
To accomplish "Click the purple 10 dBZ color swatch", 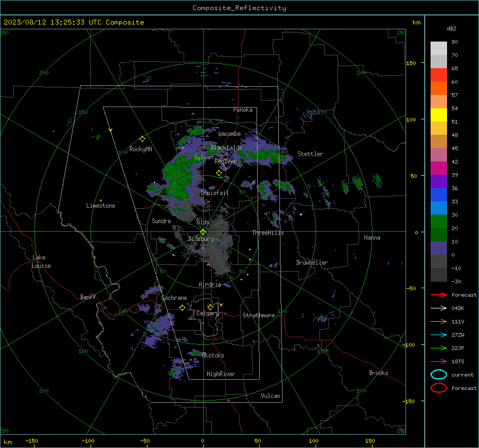I will 439,248.
